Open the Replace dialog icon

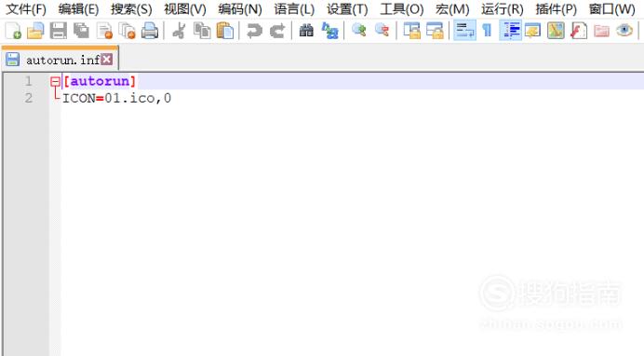329,31
